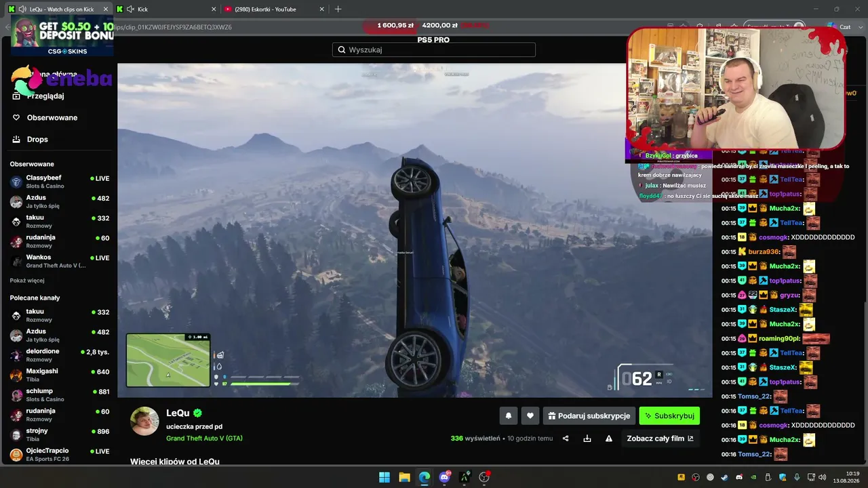Screen dimensions: 868x488
Task: Click the mute icon on the LeQu tab
Action: [x=22, y=9]
